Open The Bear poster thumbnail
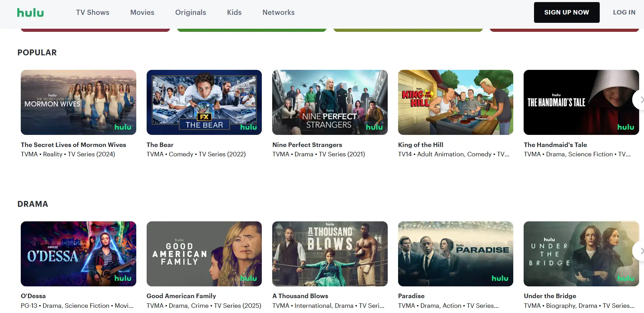The width and height of the screenshot is (644, 313). pyautogui.click(x=204, y=102)
